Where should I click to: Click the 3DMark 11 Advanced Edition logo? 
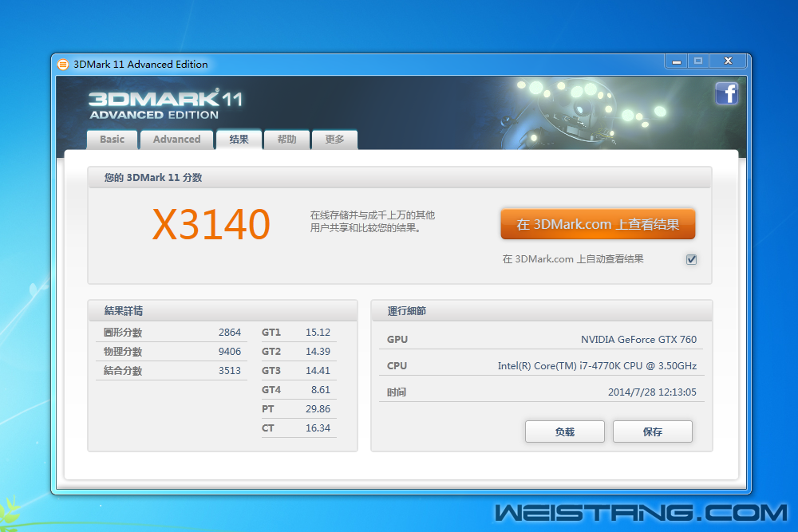165,104
